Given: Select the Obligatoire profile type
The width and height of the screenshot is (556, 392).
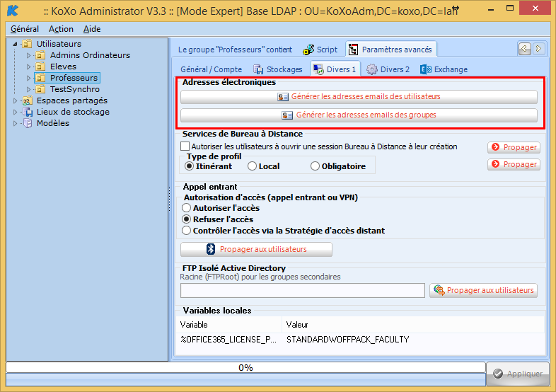Looking at the screenshot, I should (x=315, y=166).
